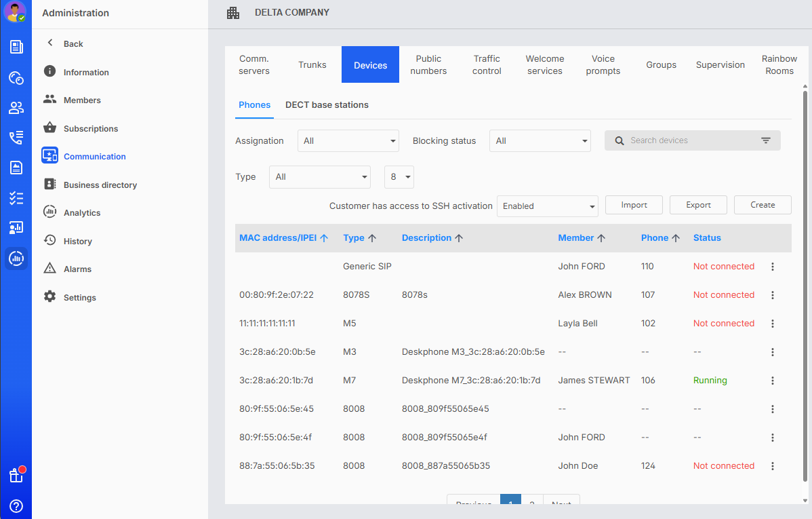Click the user avatar in sidebar
Viewport: 812px width, 519px height.
click(15, 12)
